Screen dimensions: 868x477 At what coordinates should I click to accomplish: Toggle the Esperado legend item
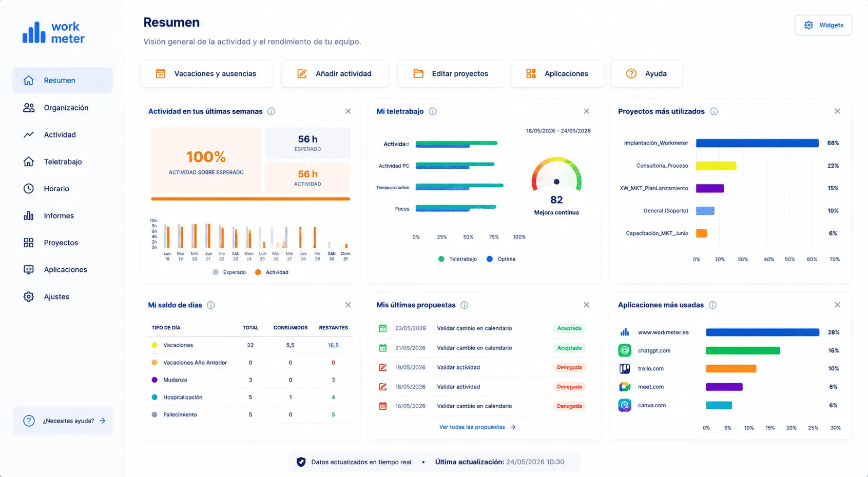pyautogui.click(x=229, y=272)
